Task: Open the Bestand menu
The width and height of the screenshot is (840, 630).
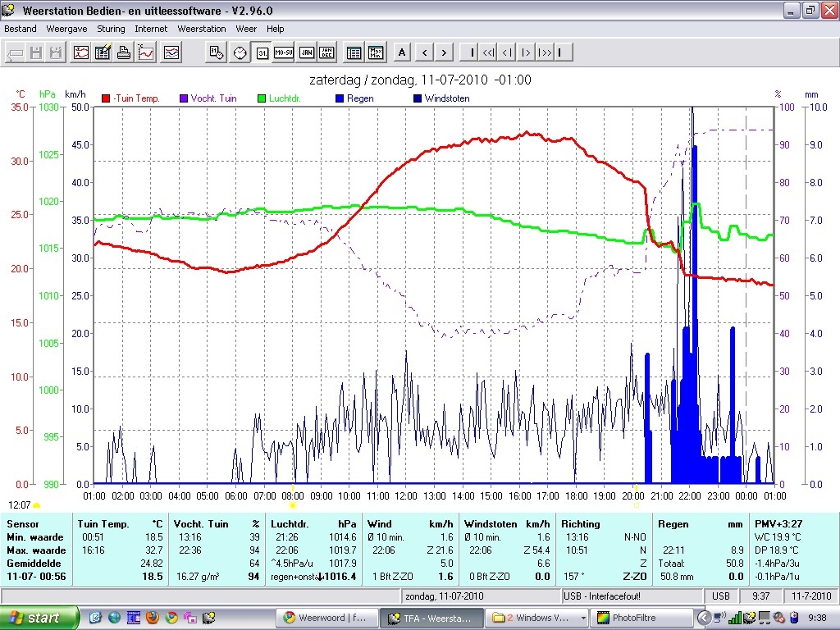Action: coord(21,29)
